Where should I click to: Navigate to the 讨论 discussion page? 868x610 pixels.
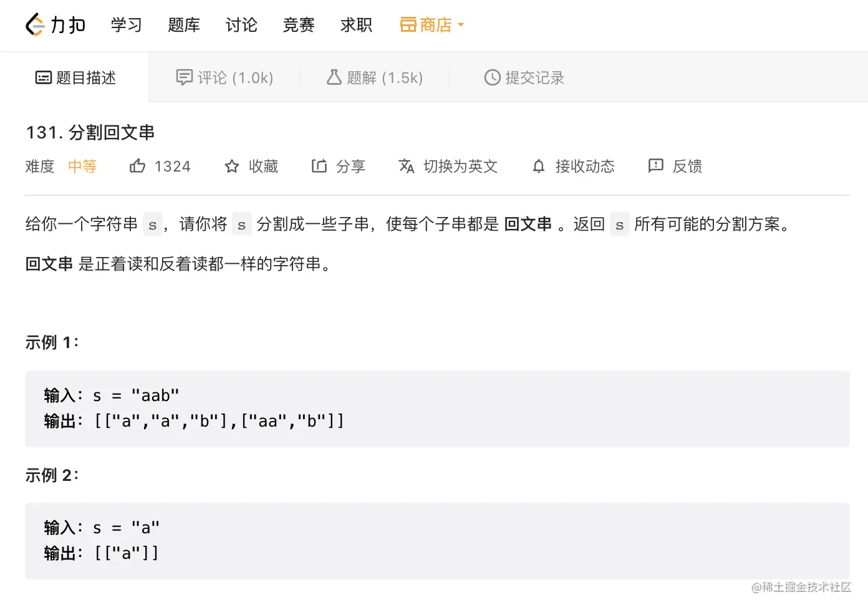tap(241, 25)
